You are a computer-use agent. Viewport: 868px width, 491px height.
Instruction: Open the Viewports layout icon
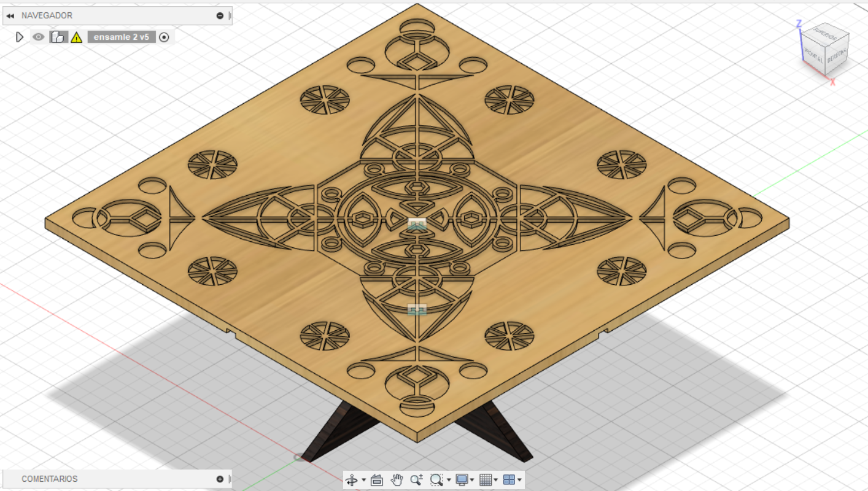[x=509, y=480]
